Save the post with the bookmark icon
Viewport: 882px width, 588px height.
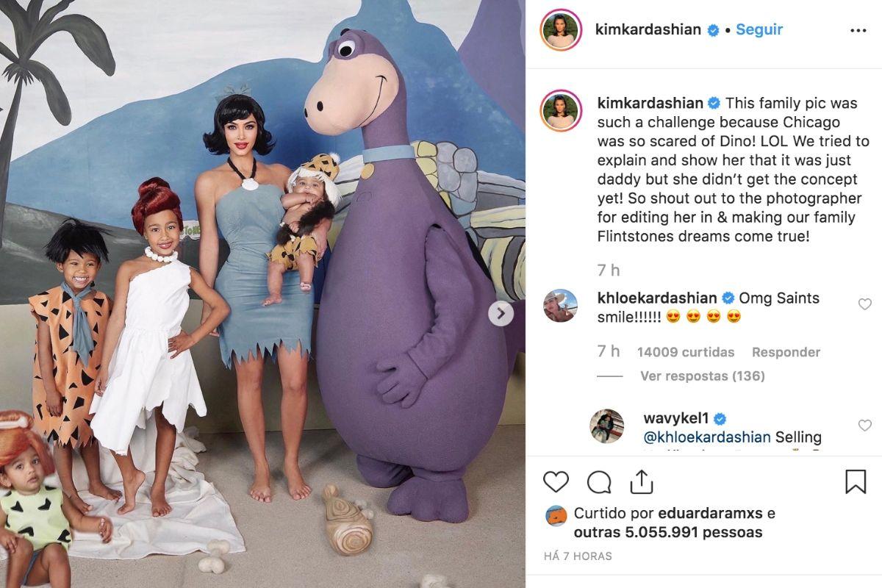856,482
